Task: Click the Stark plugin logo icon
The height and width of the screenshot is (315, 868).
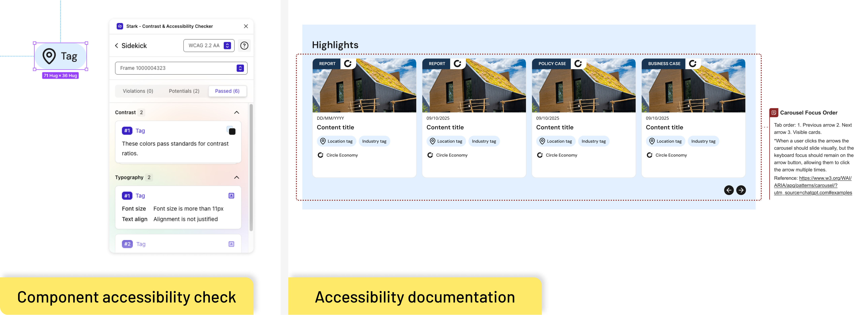Action: coord(120,26)
